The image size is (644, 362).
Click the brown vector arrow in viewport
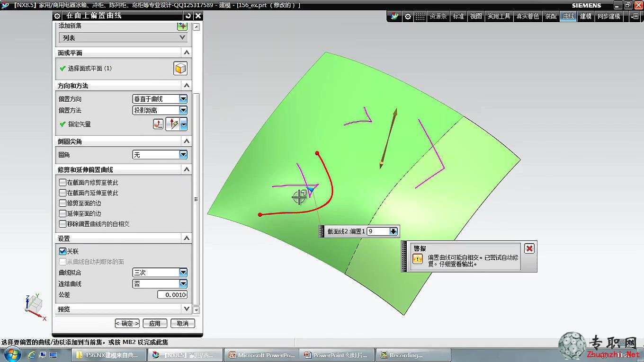[x=388, y=138]
